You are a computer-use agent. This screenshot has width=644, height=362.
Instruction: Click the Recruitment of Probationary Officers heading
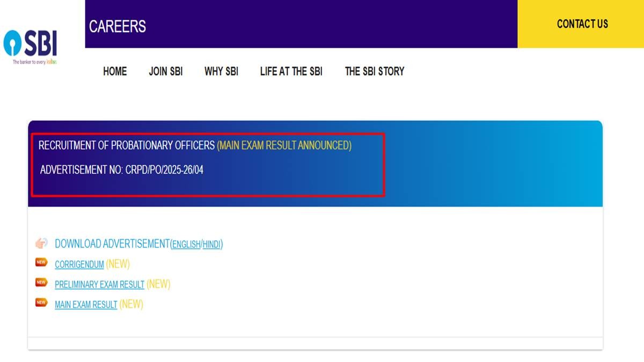(127, 145)
